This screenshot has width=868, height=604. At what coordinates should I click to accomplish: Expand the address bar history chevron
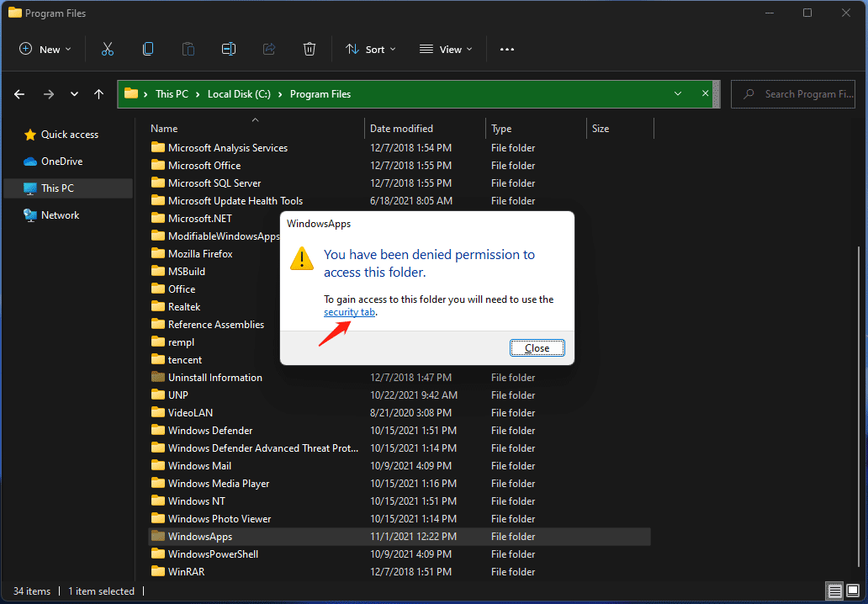coord(678,94)
